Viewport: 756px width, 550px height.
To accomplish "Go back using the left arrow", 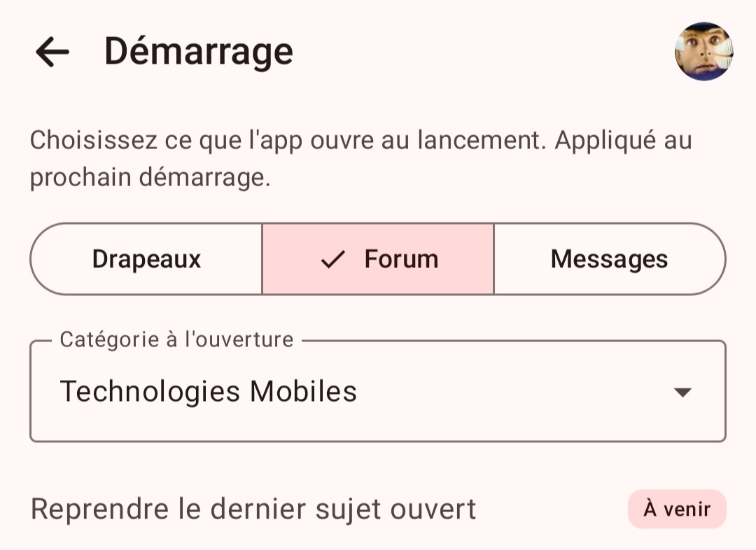I will click(52, 52).
